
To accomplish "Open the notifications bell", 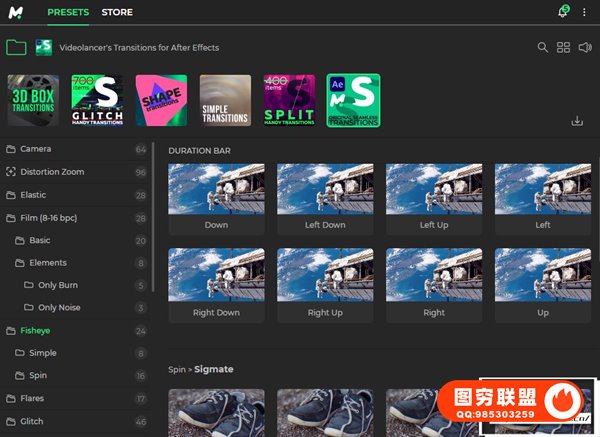I will pyautogui.click(x=562, y=12).
